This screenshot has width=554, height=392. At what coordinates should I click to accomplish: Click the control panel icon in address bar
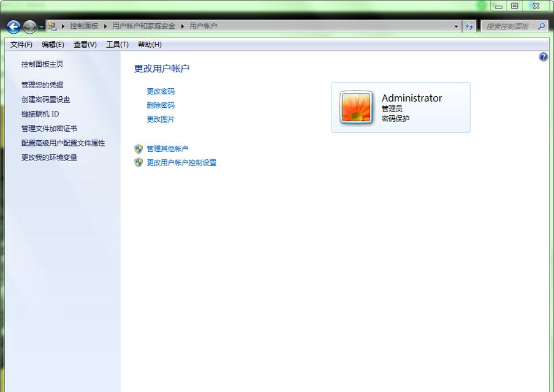[x=53, y=26]
